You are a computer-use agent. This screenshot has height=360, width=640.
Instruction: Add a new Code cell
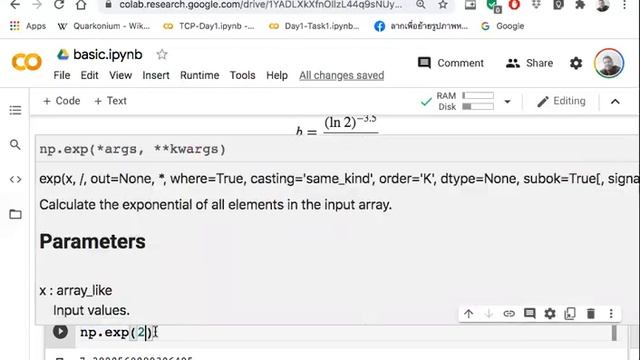pyautogui.click(x=62, y=101)
